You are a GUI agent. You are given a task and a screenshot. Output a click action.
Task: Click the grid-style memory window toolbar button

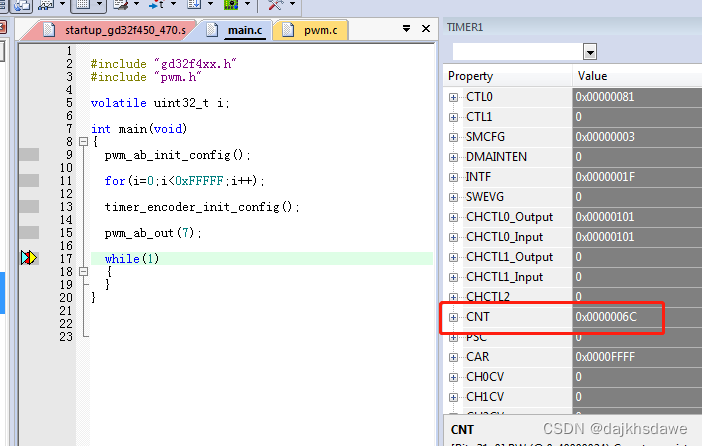pyautogui.click(x=83, y=4)
